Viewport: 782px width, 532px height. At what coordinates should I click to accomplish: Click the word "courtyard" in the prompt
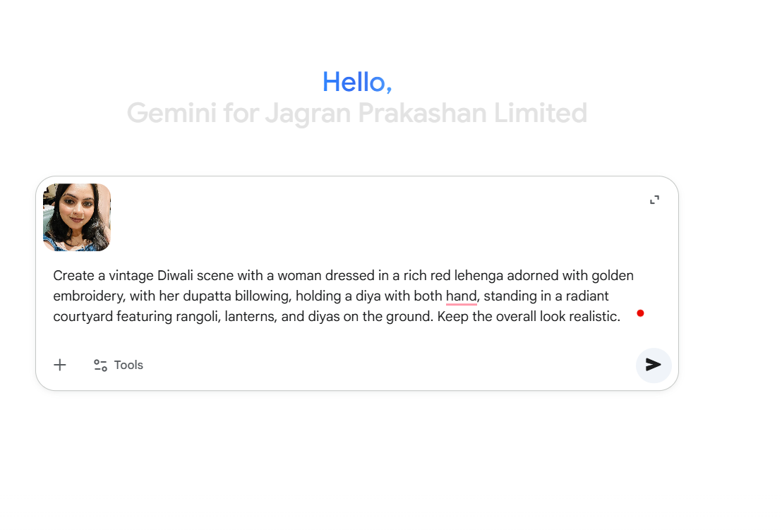coord(83,317)
